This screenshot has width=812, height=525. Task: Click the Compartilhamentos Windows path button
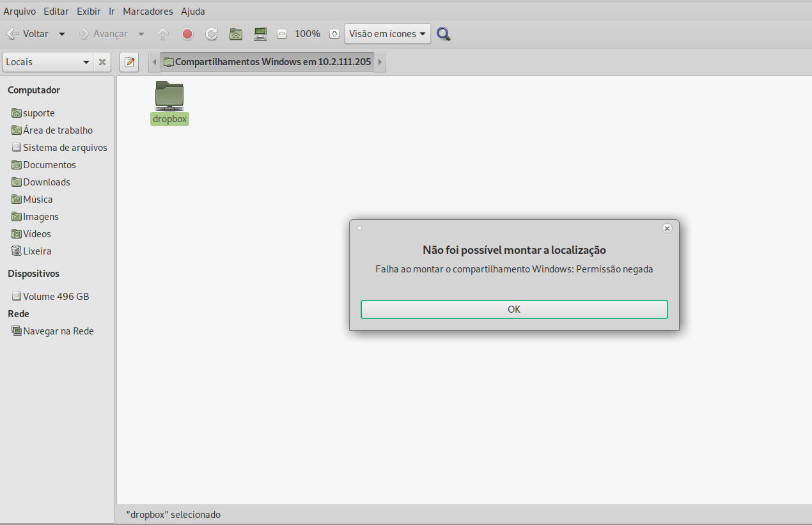(x=267, y=62)
